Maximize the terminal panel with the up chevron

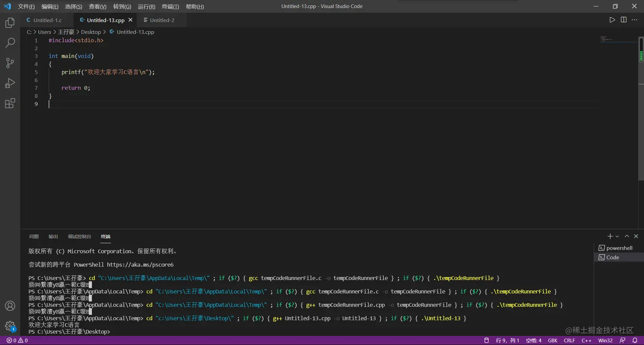(x=627, y=236)
